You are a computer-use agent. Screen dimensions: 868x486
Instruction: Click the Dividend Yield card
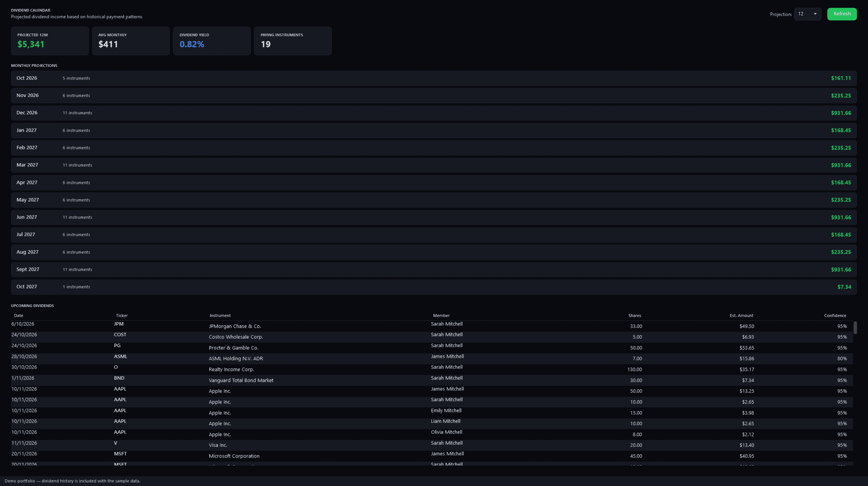tap(212, 41)
